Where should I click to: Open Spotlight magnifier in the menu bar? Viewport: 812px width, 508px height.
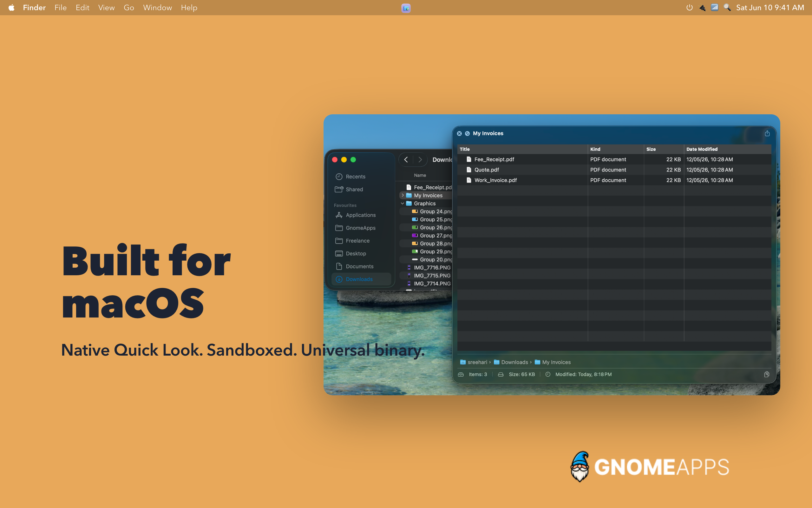tap(727, 7)
